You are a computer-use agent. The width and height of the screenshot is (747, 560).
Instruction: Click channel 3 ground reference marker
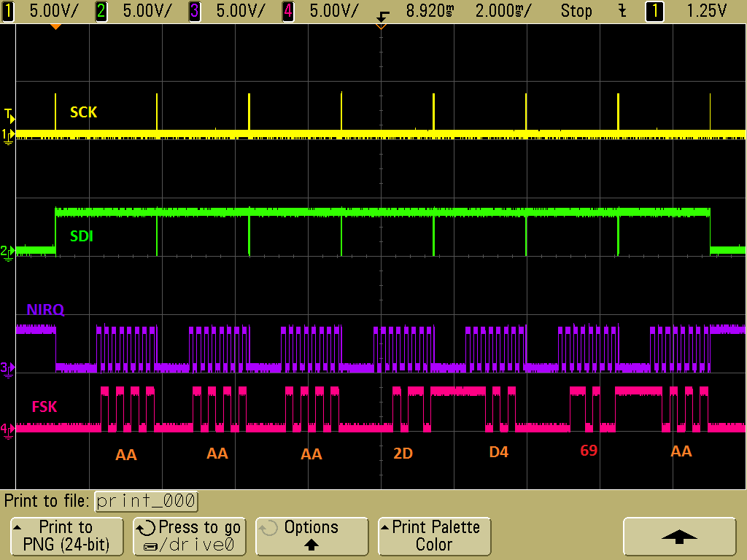click(x=7, y=369)
